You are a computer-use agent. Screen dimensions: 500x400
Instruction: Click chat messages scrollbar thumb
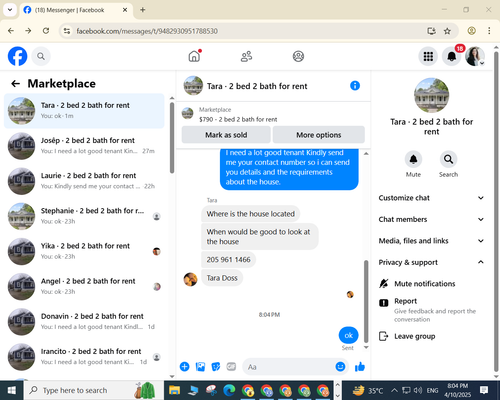pos(366,301)
